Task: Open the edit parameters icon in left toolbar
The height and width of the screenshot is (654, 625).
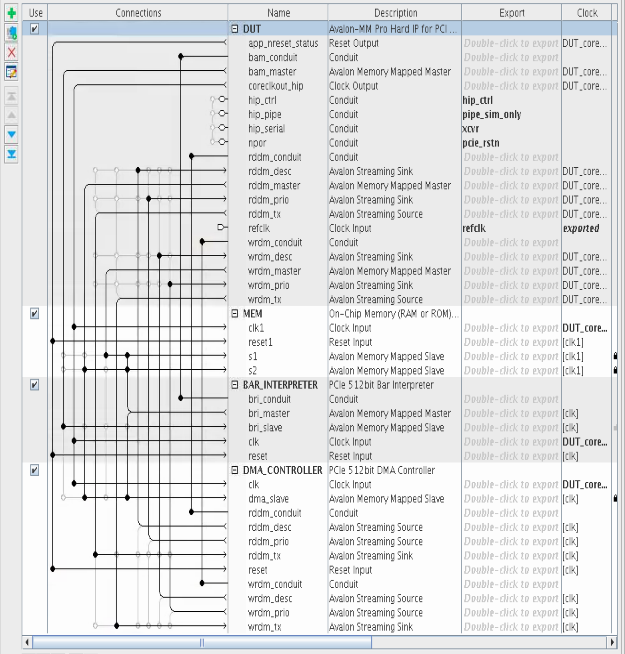Action: 11,72
